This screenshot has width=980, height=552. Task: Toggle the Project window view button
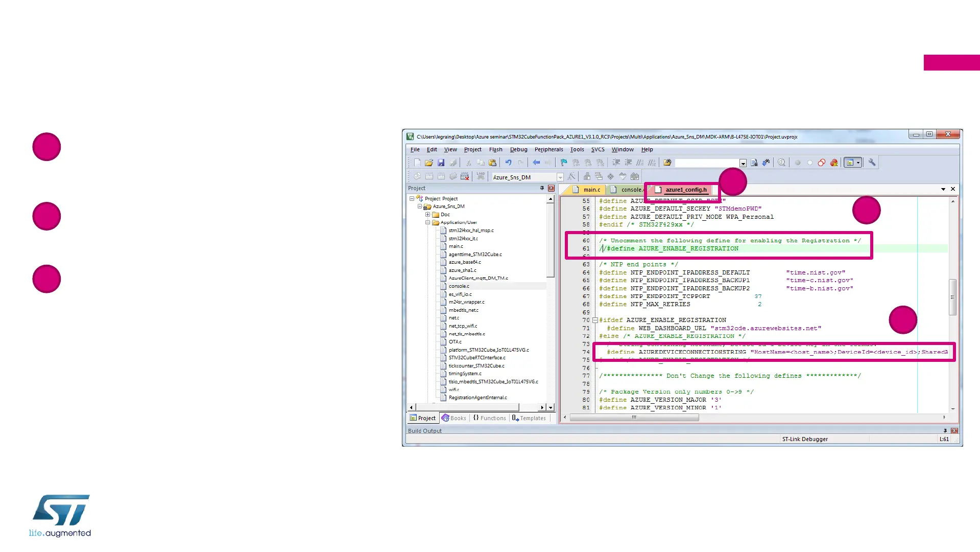pyautogui.click(x=849, y=163)
